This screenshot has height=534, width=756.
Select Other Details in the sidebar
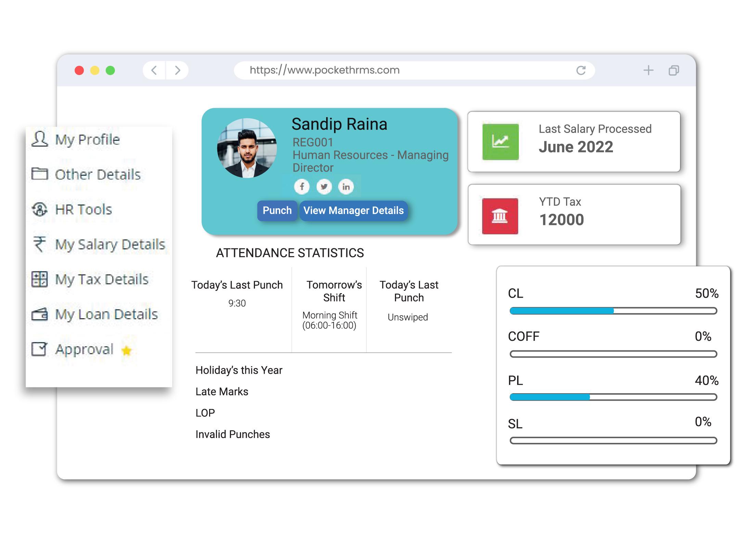click(98, 174)
